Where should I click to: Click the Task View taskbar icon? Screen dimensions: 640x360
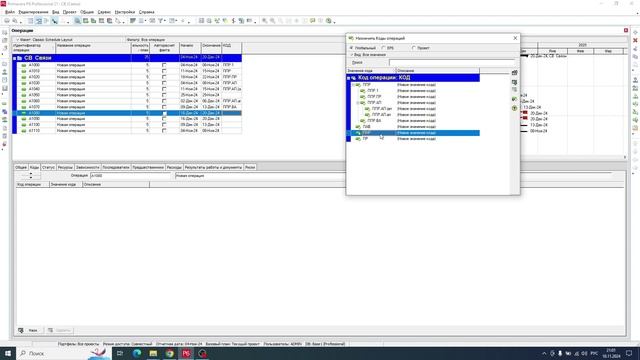coord(120,353)
